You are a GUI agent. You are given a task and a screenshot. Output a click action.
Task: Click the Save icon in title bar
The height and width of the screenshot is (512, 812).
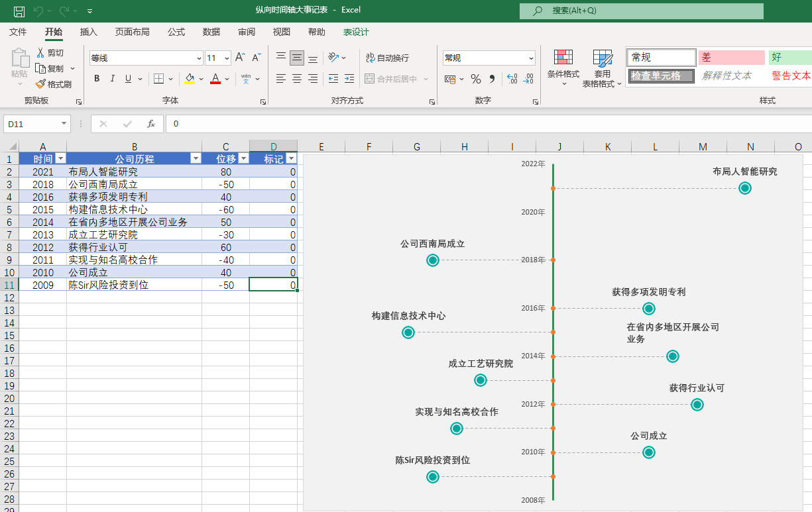click(x=19, y=11)
